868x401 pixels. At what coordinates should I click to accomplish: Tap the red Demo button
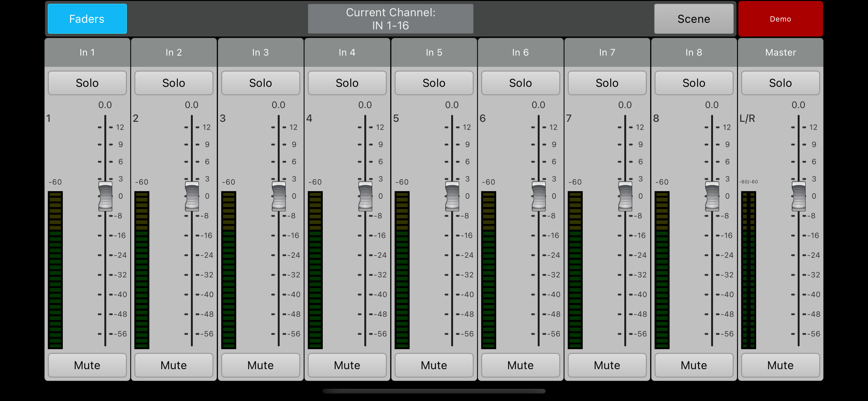tap(781, 19)
